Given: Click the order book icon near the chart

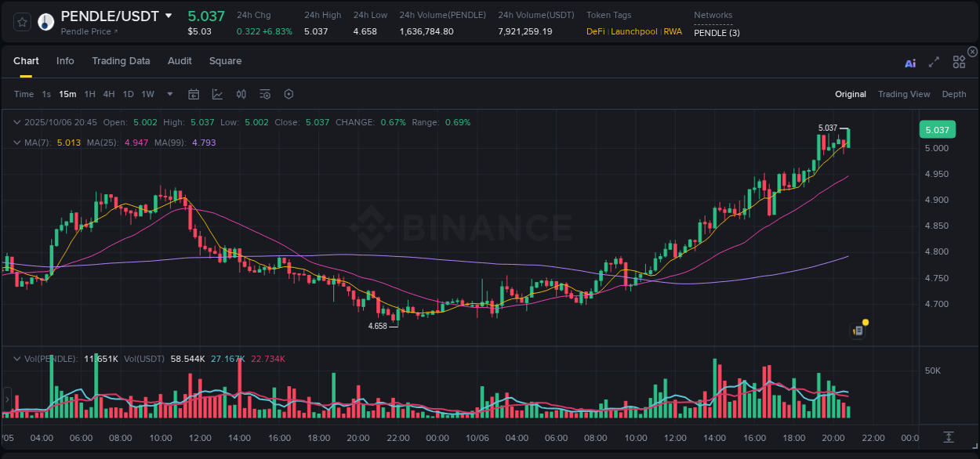Looking at the screenshot, I should [x=857, y=330].
